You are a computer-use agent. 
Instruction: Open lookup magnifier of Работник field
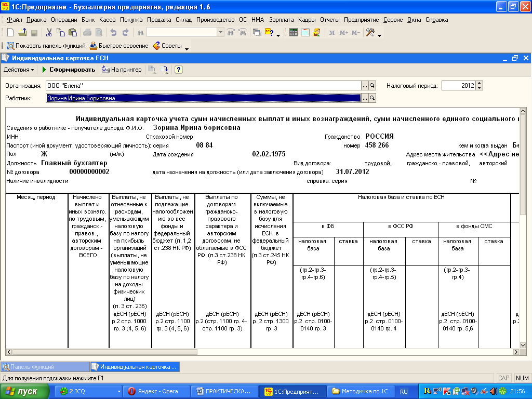[x=372, y=98]
